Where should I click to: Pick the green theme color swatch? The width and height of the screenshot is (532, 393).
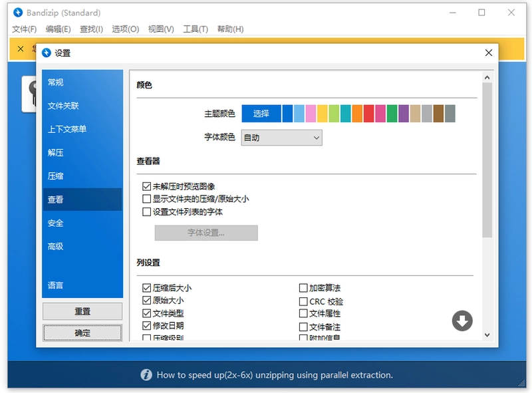[392, 113]
